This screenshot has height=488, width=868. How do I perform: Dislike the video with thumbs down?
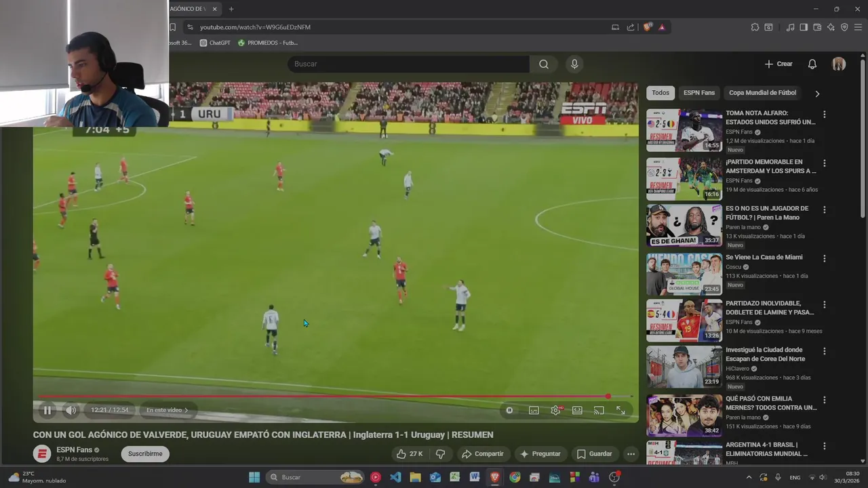pos(440,454)
